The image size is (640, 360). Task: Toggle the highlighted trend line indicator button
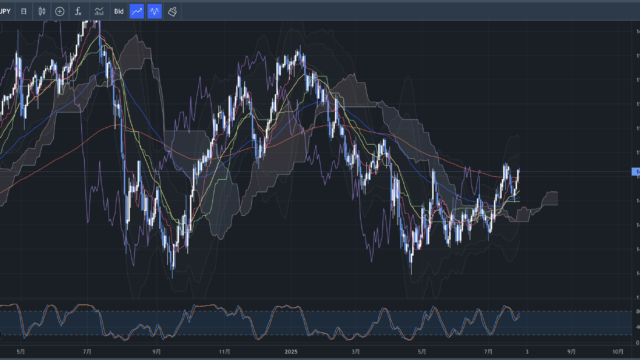pos(137,11)
